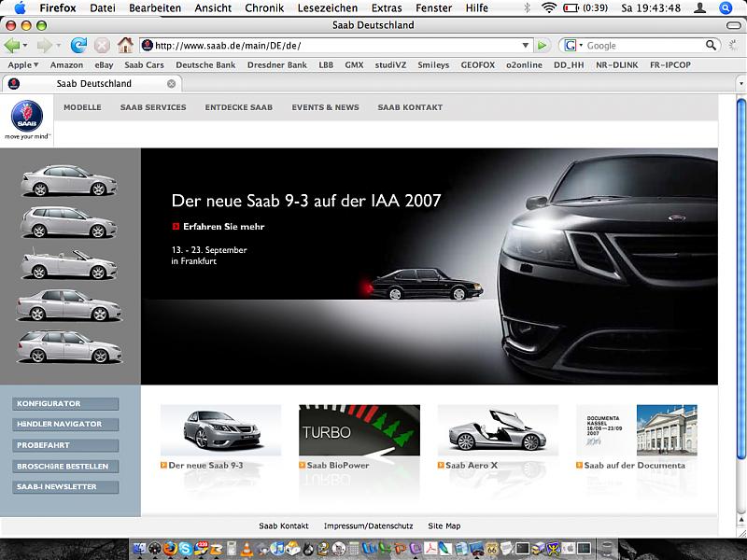747x560 pixels.
Task: Open EVENTS & NEWS in the site navigation
Action: (325, 107)
